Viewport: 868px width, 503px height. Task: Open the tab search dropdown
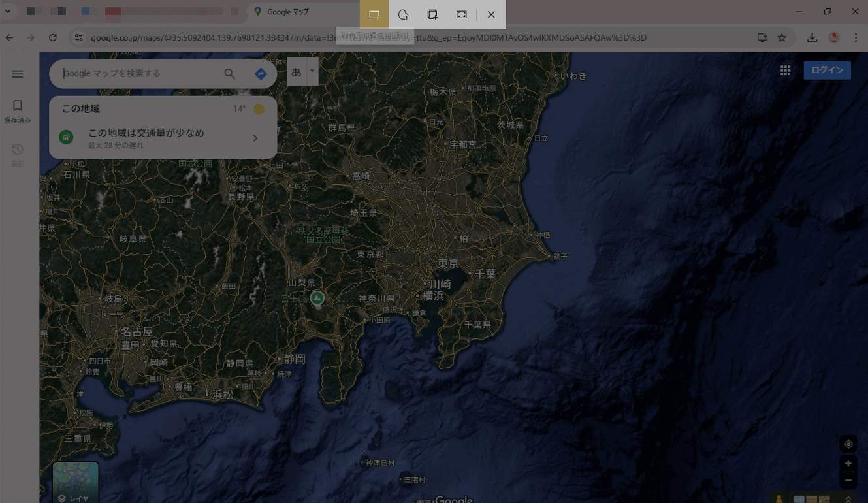click(8, 12)
